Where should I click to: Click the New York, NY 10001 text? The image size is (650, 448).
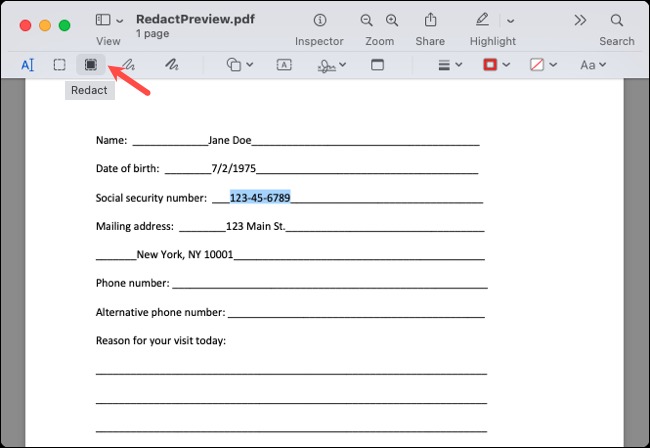(185, 254)
